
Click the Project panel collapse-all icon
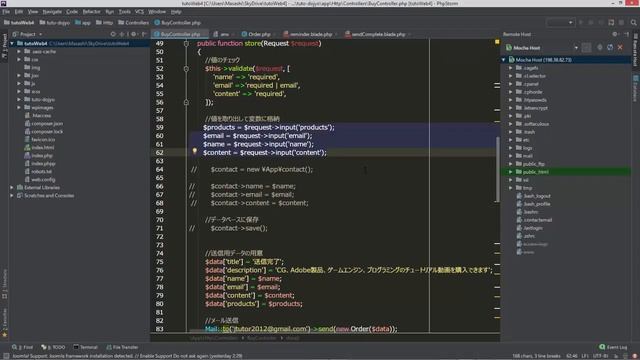coord(122,34)
